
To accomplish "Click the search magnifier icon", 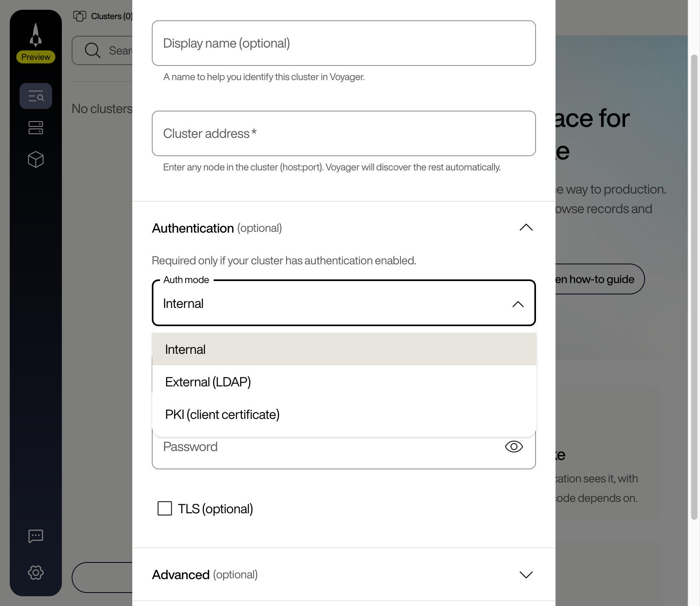I will click(92, 50).
